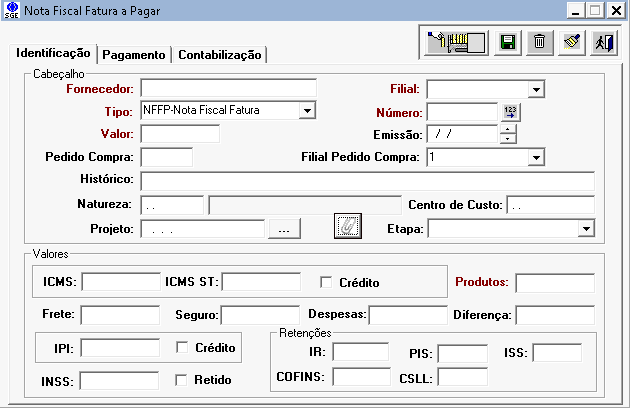Click the paperclip attachment icon

click(346, 227)
